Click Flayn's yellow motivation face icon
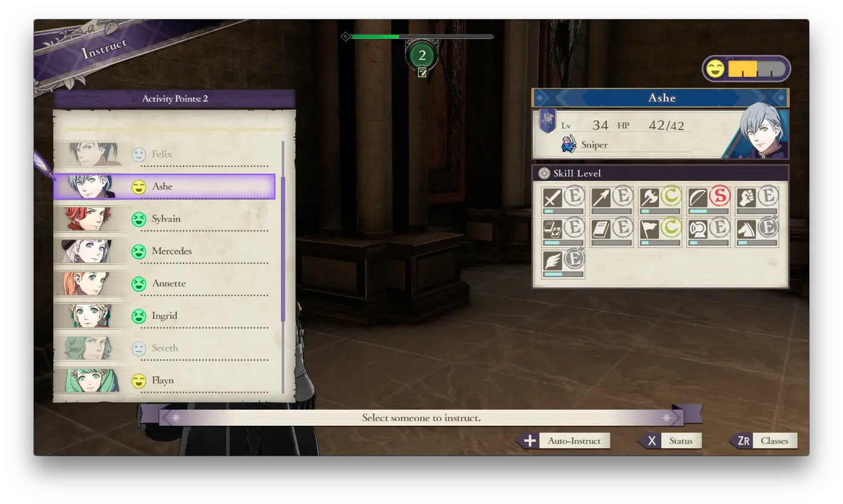Screen dimensions: 843x504 139,381
